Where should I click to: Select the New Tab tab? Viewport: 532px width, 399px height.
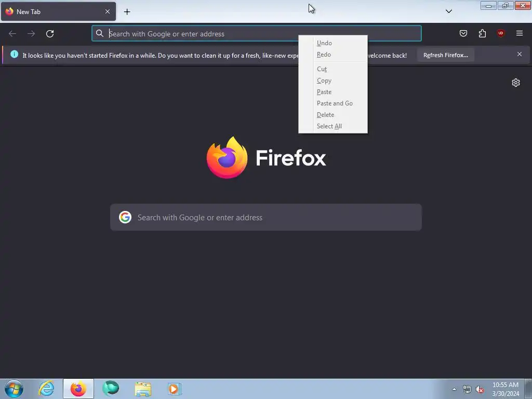pos(58,11)
